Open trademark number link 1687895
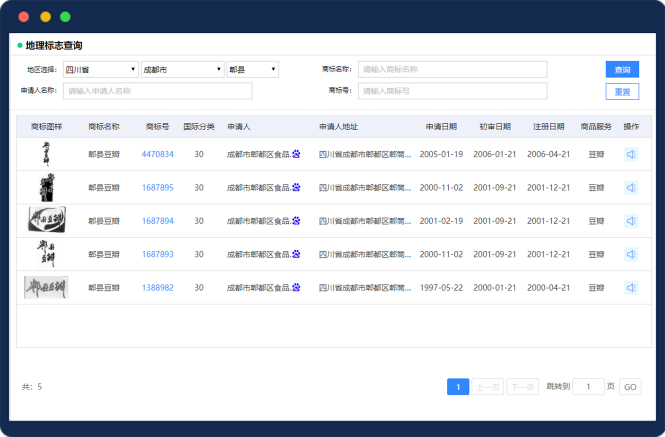 point(158,188)
